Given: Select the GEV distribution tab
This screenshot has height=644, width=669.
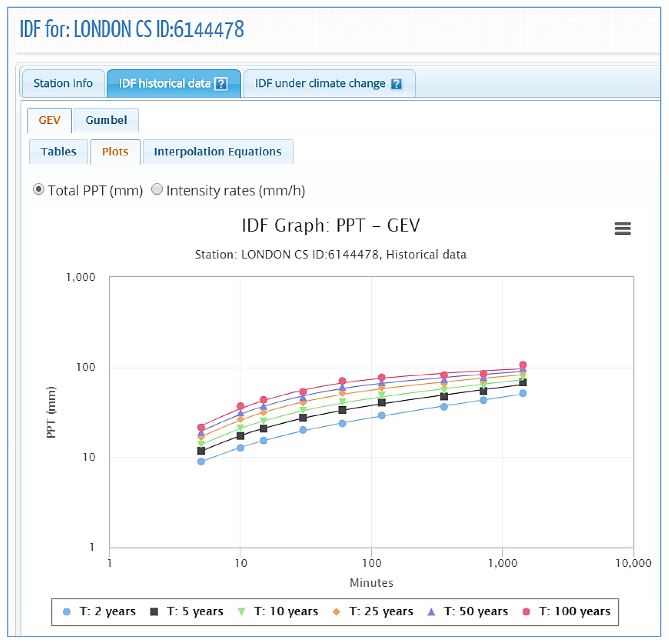Looking at the screenshot, I should pos(49,120).
